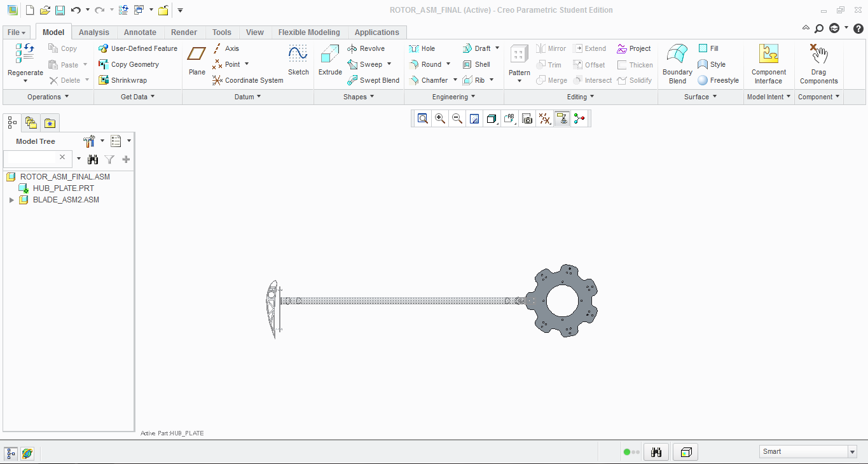Image resolution: width=868 pixels, height=464 pixels.
Task: Select the Plane datum tool
Action: pyautogui.click(x=197, y=60)
